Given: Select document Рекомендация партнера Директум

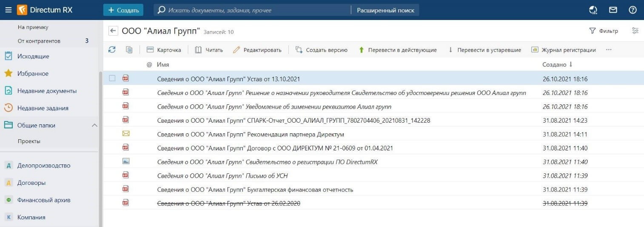Looking at the screenshot, I should pyautogui.click(x=251, y=134).
